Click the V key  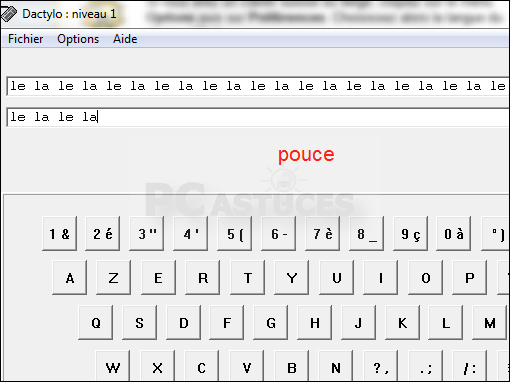(x=247, y=366)
